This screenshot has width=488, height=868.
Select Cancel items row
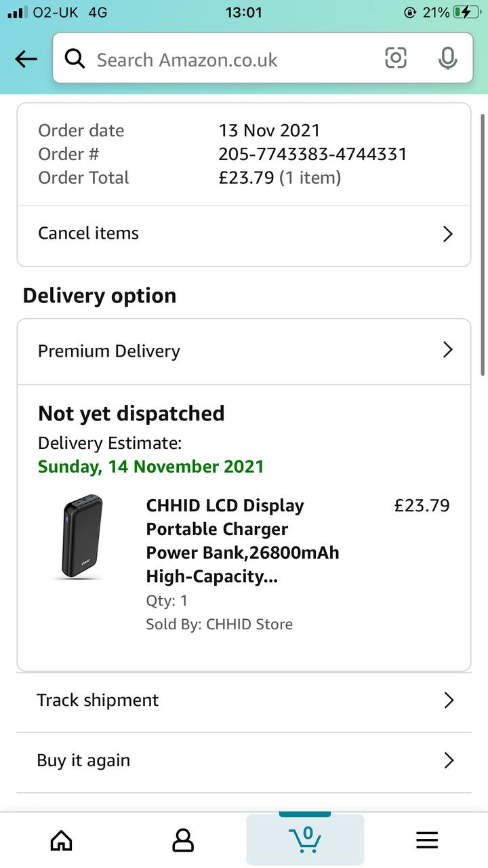click(203, 234)
